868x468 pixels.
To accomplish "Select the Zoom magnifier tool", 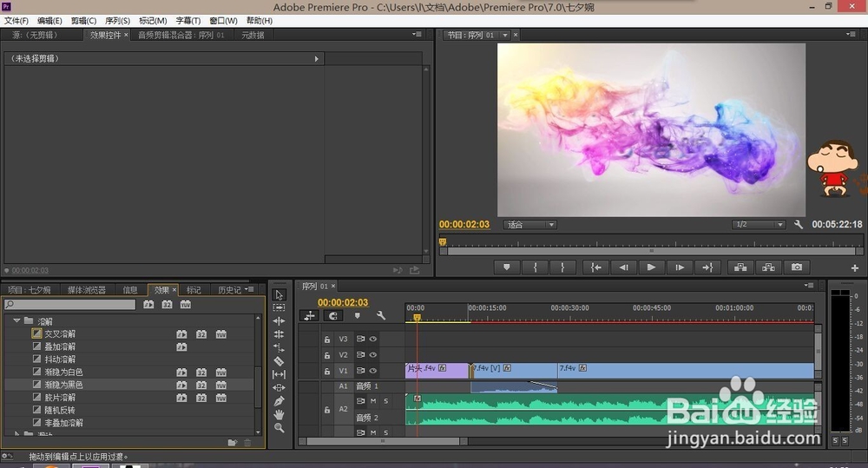I will click(x=279, y=427).
